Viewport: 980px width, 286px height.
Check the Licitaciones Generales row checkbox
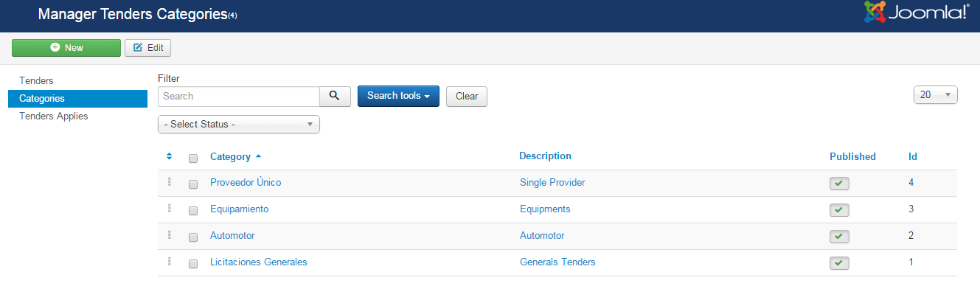point(193,263)
